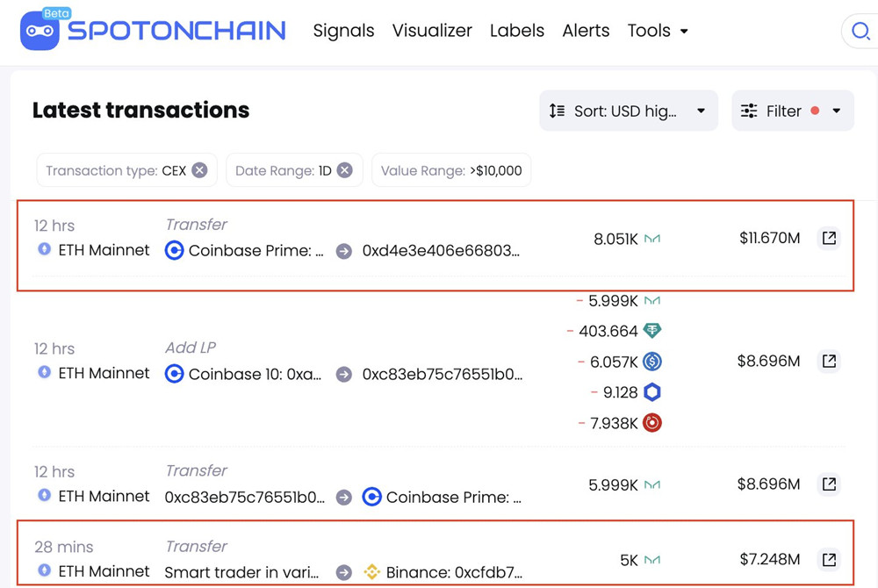The image size is (878, 588).
Task: Open external link for $11.670M transaction
Action: (829, 238)
